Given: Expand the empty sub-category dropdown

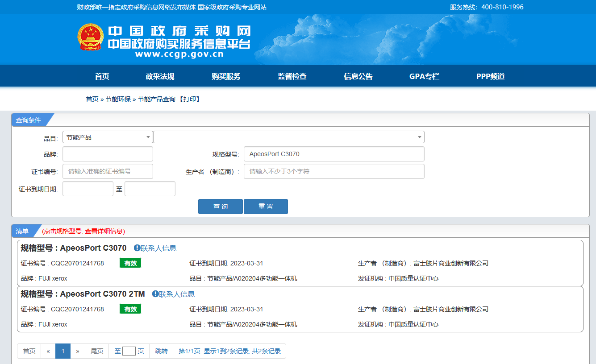Looking at the screenshot, I should tap(288, 137).
